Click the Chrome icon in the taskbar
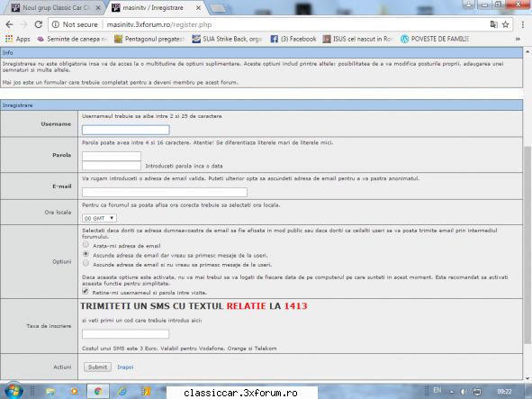 98,392
